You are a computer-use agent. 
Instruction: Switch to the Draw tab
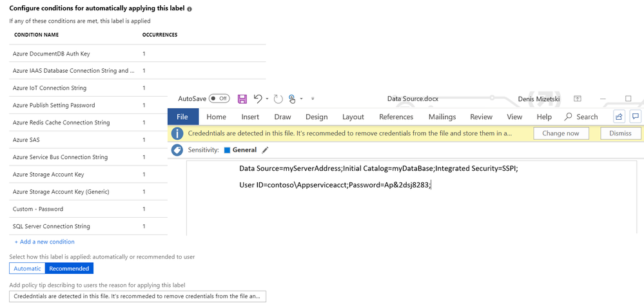pyautogui.click(x=282, y=117)
